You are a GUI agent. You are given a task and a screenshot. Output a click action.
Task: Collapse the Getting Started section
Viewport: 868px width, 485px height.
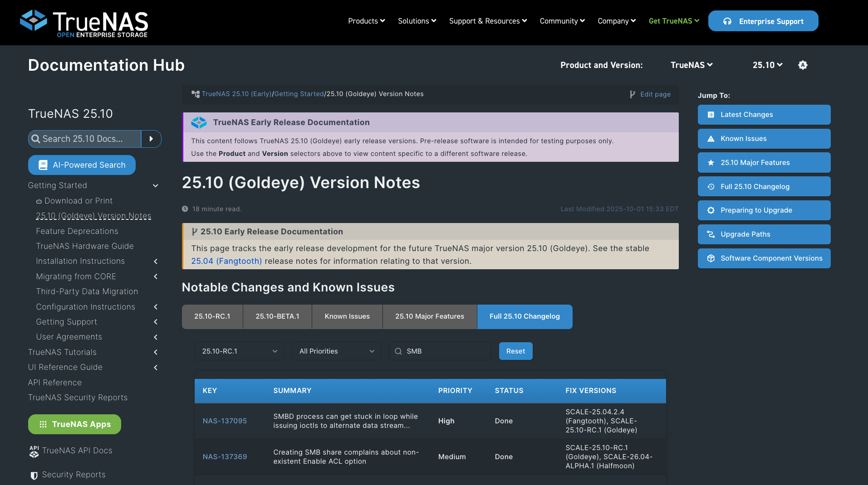point(156,186)
